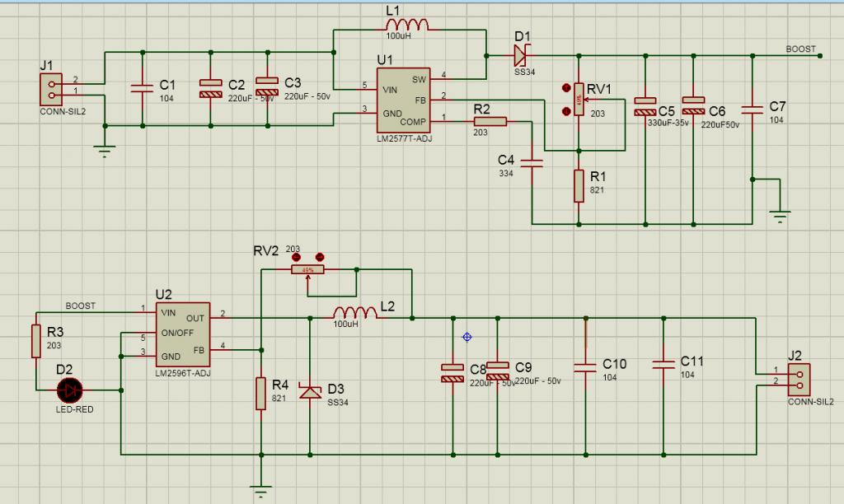
Task: Select potentiometer RV2 body
Action: point(308,269)
